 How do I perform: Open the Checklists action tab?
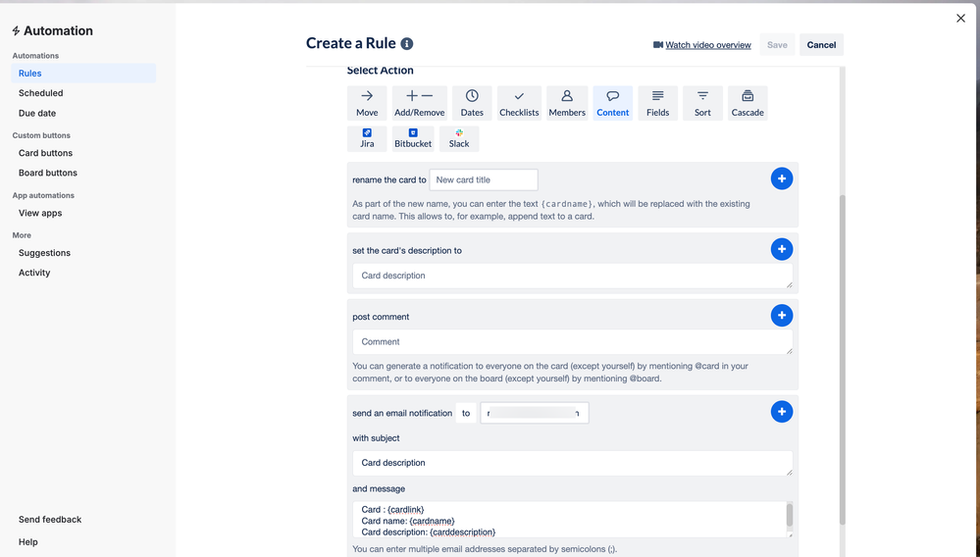pyautogui.click(x=519, y=103)
